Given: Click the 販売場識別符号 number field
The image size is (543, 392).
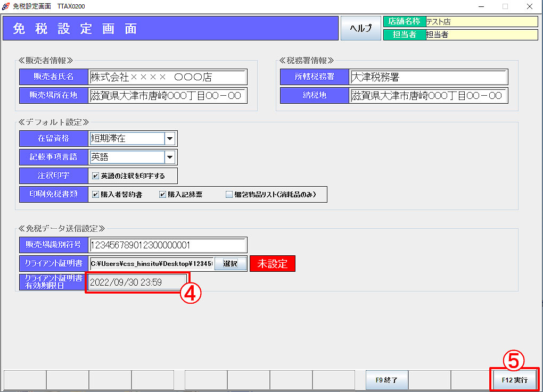Looking at the screenshot, I should (167, 245).
